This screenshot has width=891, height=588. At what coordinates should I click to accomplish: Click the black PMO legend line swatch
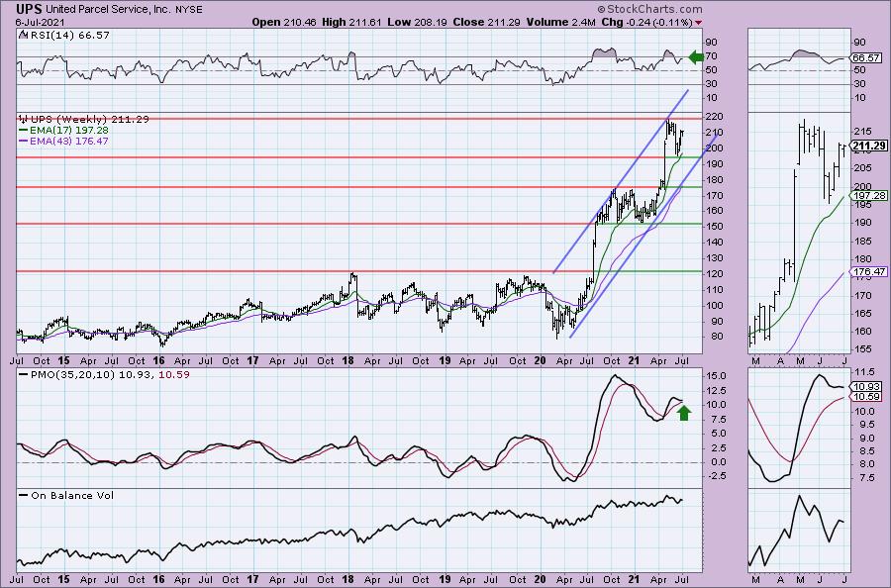[23, 374]
